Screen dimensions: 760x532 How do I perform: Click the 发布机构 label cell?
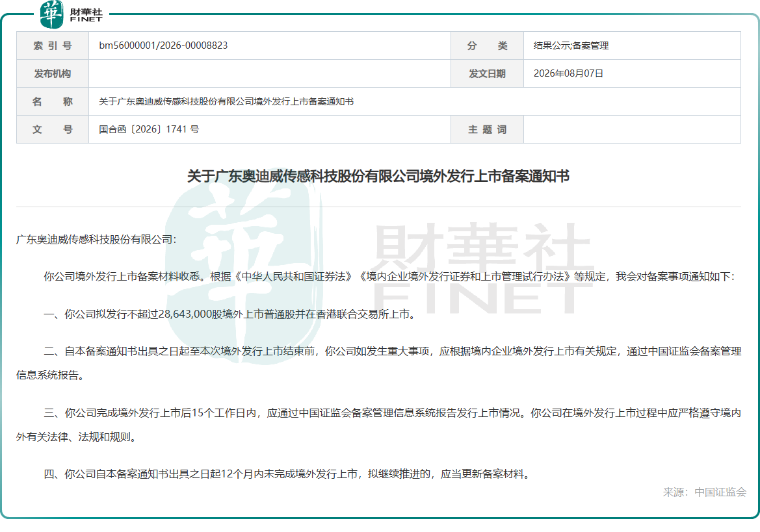coord(53,73)
